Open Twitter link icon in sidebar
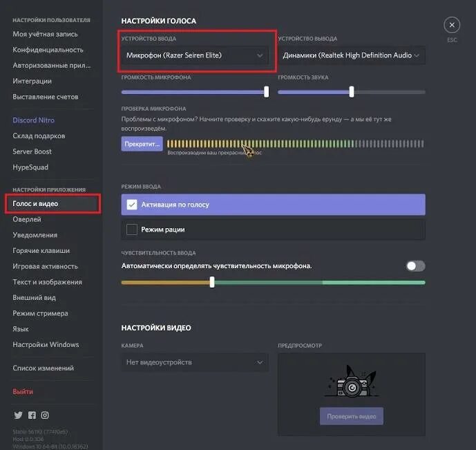This screenshot has width=476, height=450. (18, 415)
